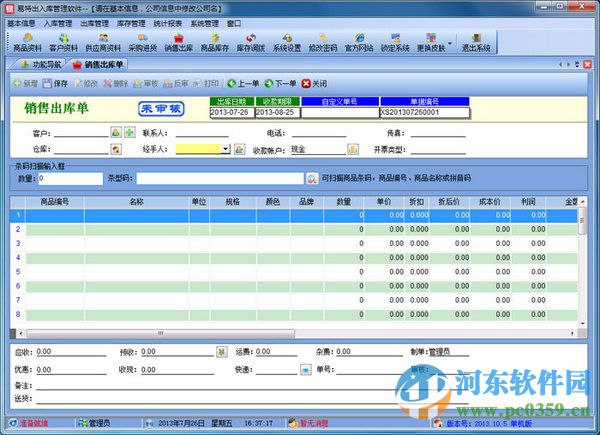Viewport: 600px width, 435px height.
Task: Click the 开票类型 input field
Action: [x=438, y=150]
